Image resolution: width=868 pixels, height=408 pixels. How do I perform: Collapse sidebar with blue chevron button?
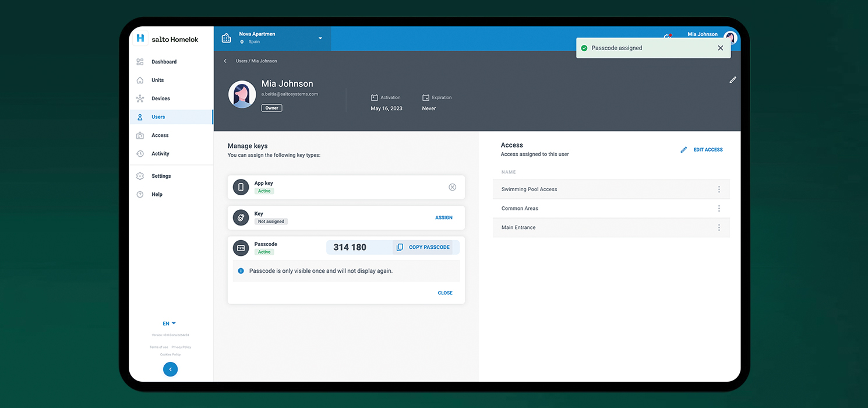coord(170,369)
